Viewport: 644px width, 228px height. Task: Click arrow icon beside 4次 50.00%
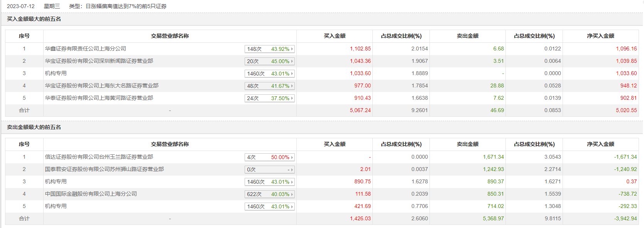(292, 157)
